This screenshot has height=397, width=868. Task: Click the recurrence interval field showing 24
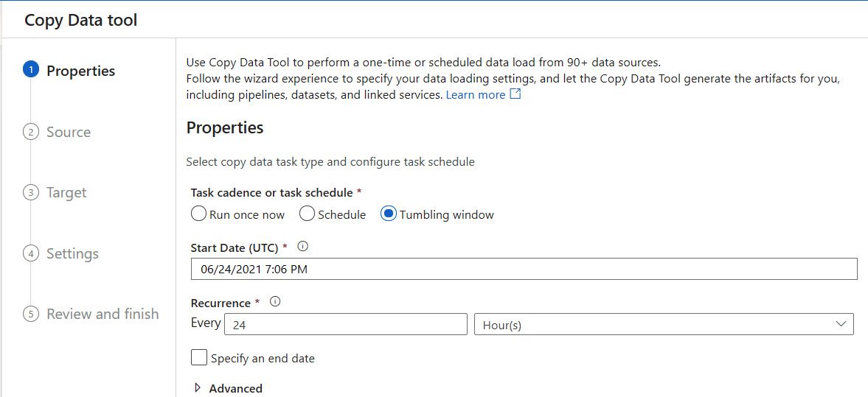(x=345, y=325)
